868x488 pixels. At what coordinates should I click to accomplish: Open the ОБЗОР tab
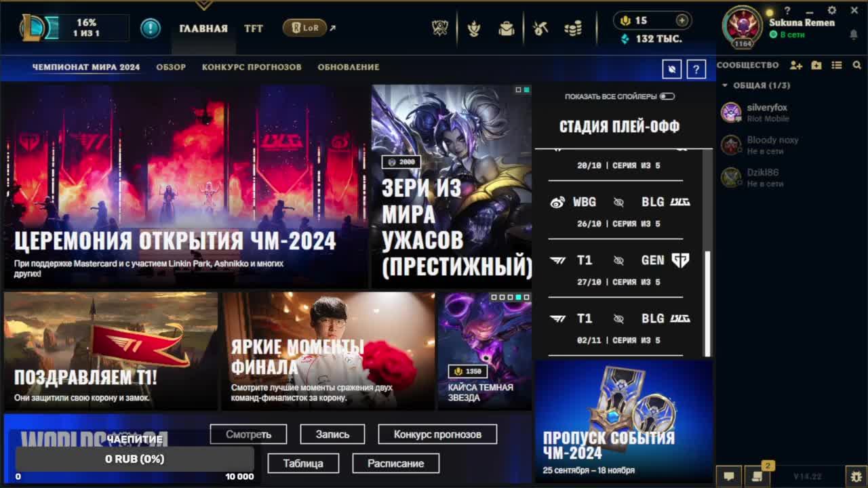pos(171,67)
